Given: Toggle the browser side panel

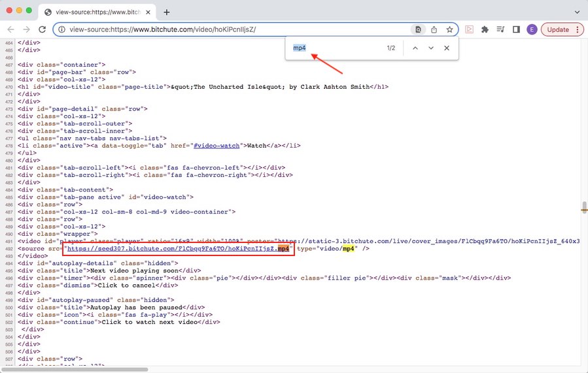Looking at the screenshot, I should click(516, 29).
